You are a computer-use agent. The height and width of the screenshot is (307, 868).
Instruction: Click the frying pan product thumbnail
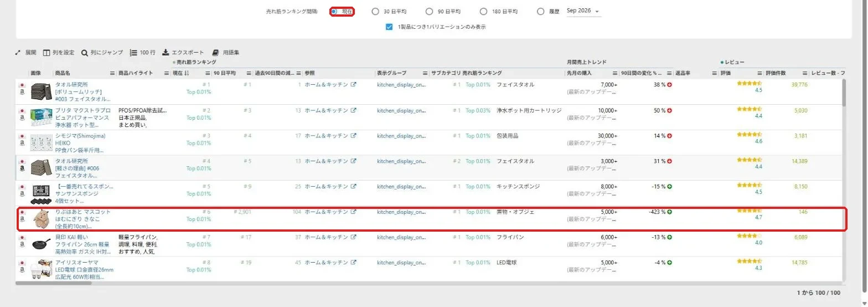pos(40,244)
